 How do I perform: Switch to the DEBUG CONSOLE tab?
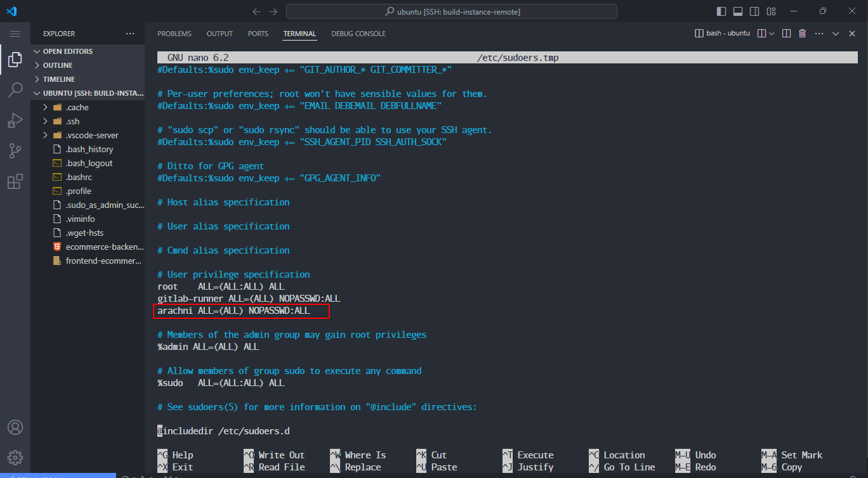[x=358, y=34]
